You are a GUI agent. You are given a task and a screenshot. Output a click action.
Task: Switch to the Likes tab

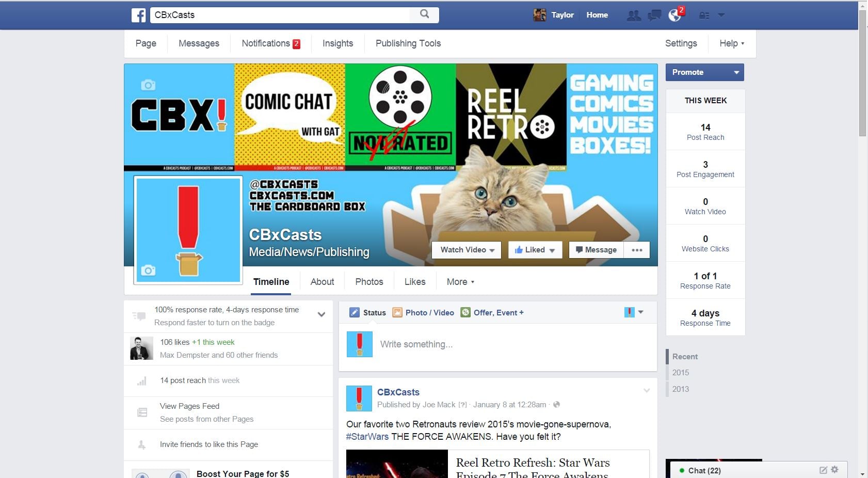point(415,282)
